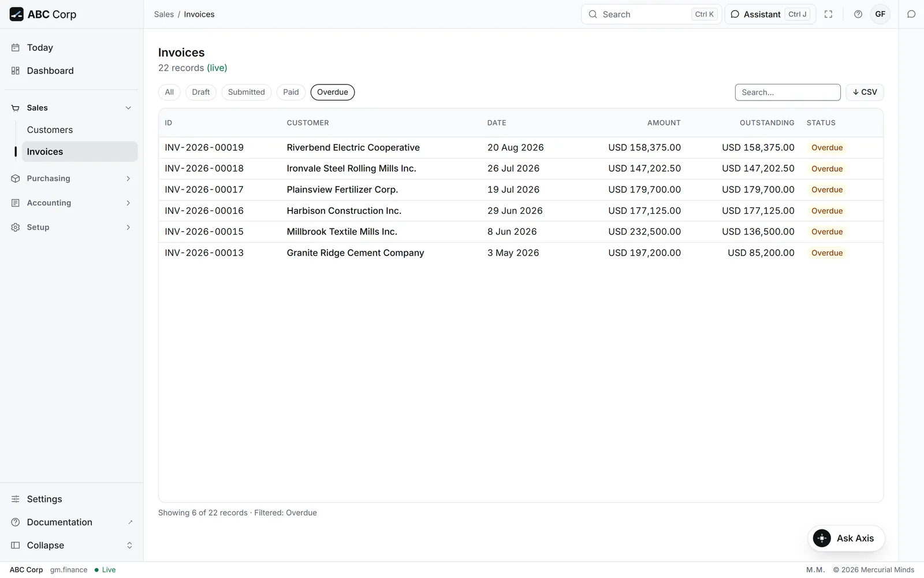Expand the Setup section chevron

[128, 227]
